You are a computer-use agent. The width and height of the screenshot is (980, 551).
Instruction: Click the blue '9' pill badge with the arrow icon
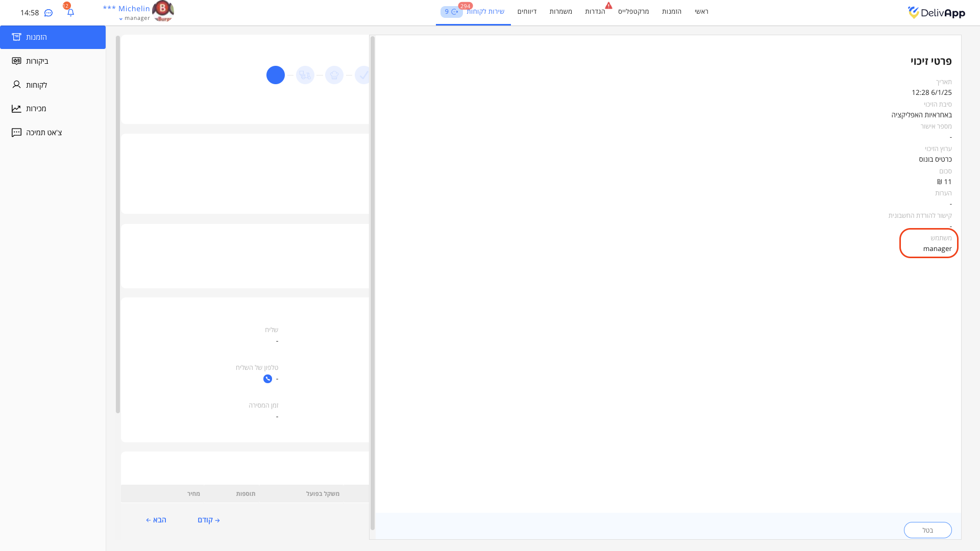point(451,12)
